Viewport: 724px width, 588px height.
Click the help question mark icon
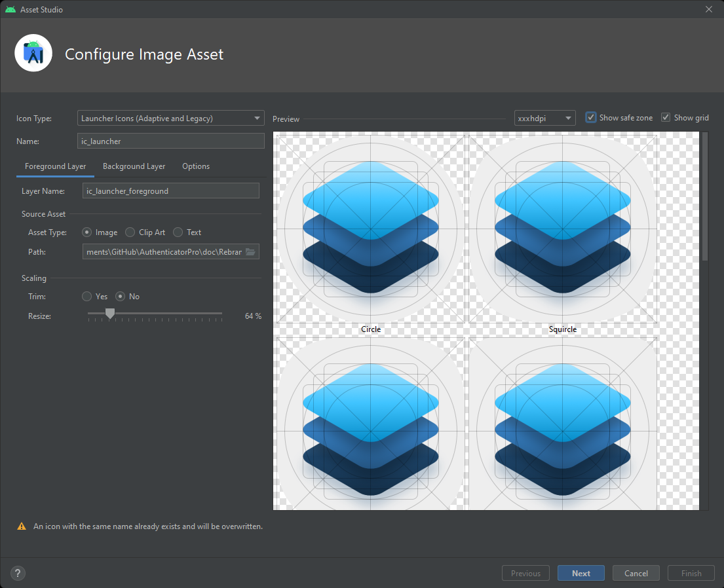click(17, 573)
